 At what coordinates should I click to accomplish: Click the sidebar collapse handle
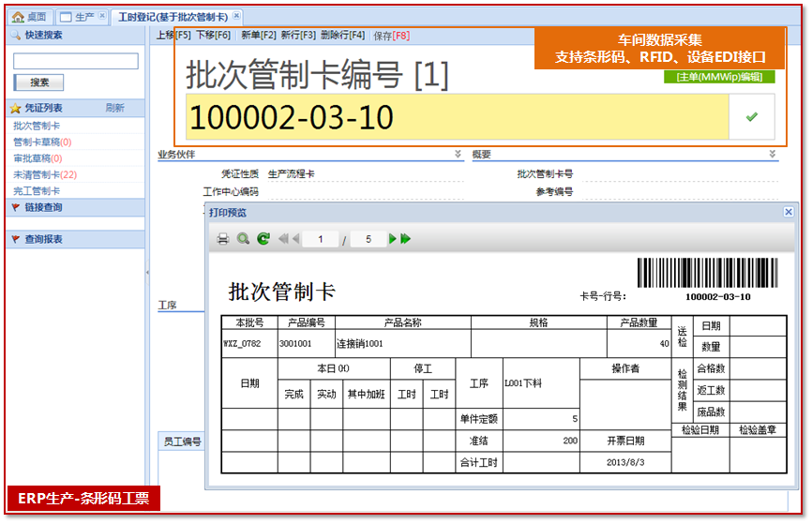coord(147,272)
